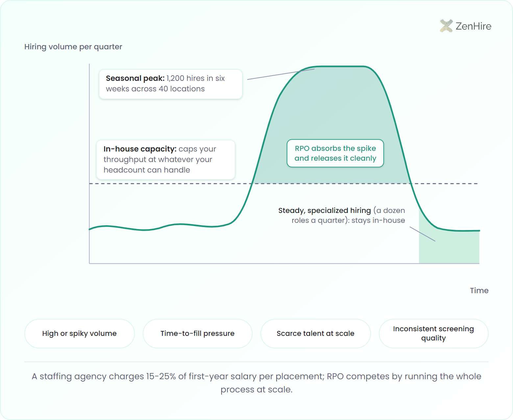Click the In-house capacity annotation box
Screen dimensions: 513x420
pos(166,160)
